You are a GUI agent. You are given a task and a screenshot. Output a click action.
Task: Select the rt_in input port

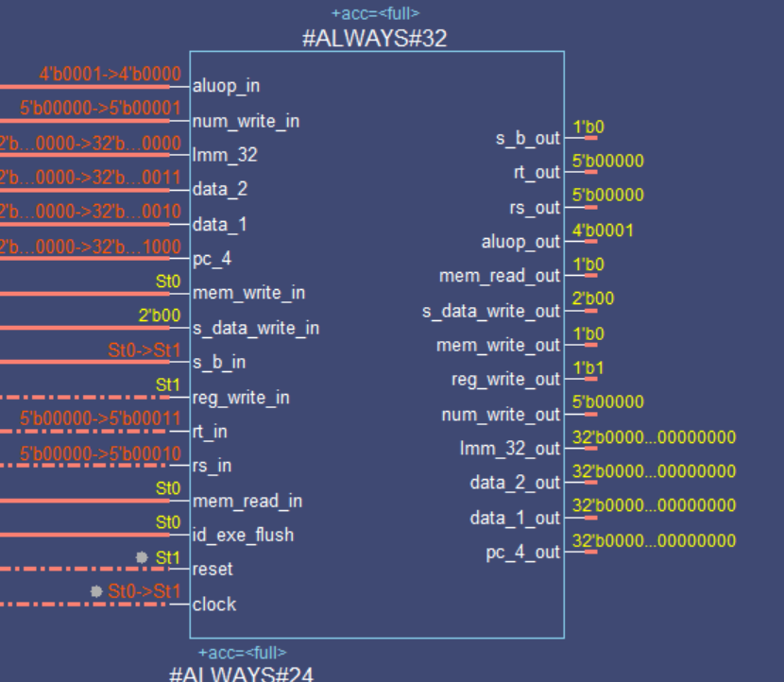210,432
